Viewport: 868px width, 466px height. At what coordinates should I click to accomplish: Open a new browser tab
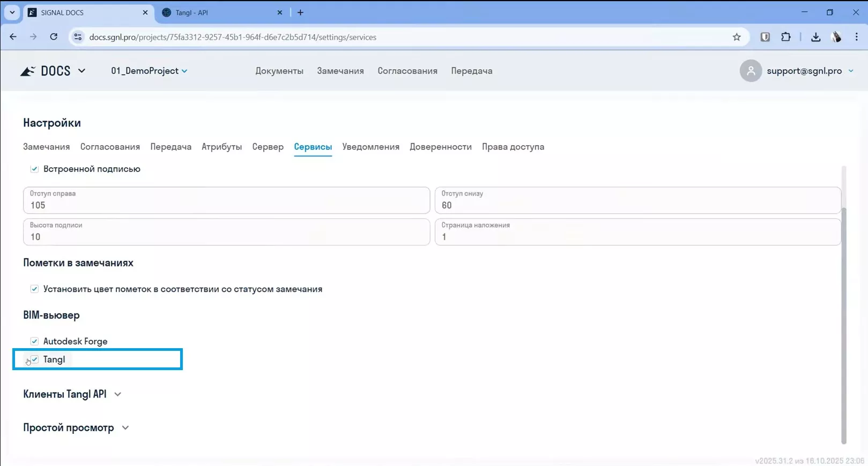(x=300, y=12)
